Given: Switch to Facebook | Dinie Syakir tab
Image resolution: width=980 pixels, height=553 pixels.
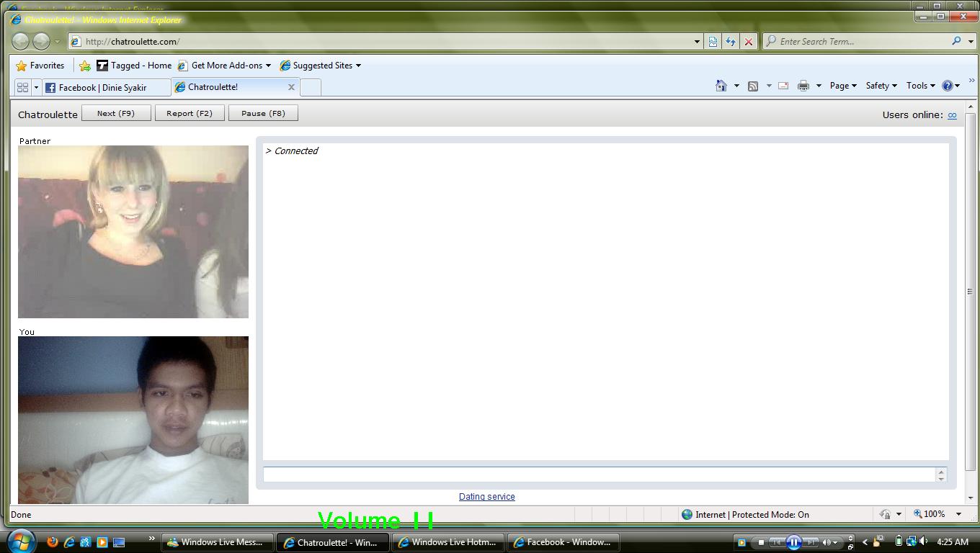Looking at the screenshot, I should 106,87.
